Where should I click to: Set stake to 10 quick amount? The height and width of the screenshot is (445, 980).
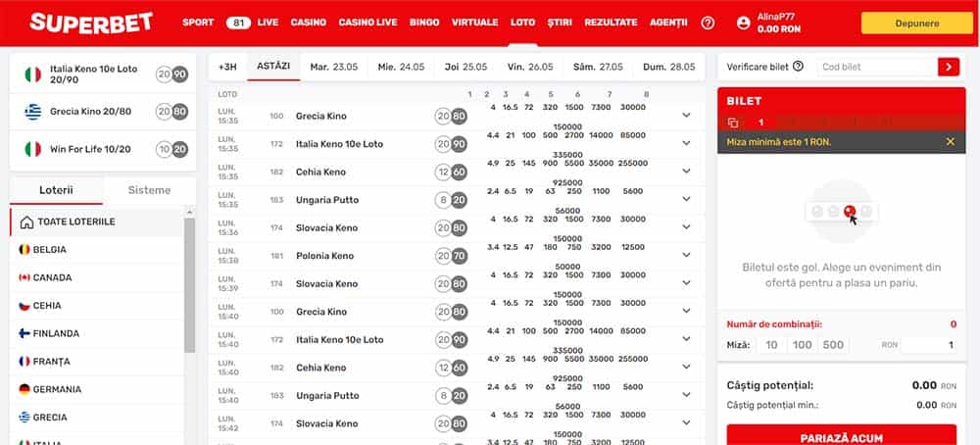(771, 345)
